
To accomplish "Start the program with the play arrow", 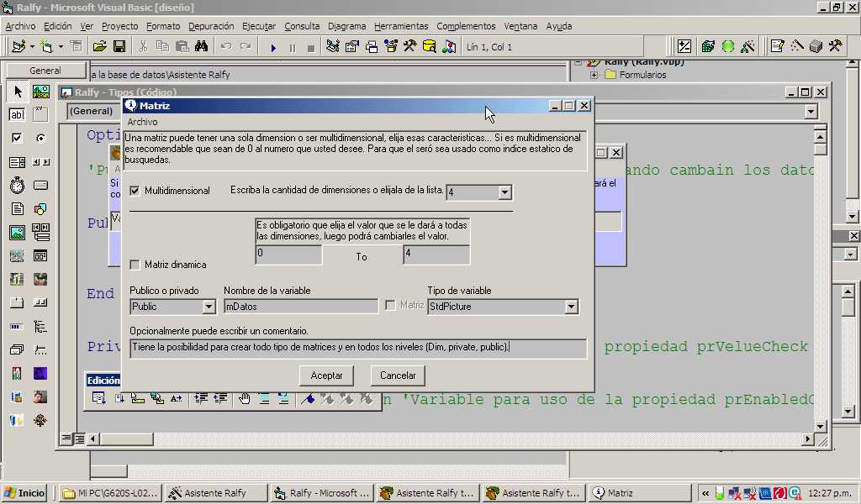I will pos(273,48).
